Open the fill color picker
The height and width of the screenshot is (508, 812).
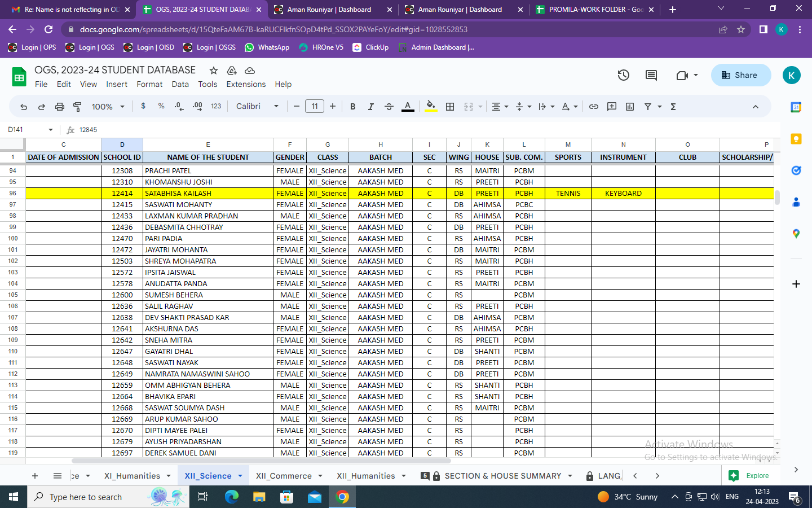[x=431, y=106]
